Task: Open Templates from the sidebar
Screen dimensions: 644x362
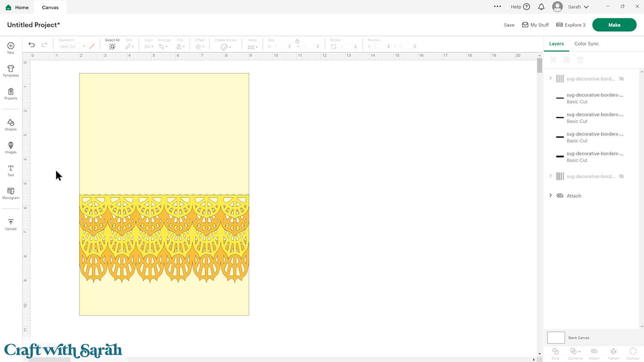Action: [11, 71]
